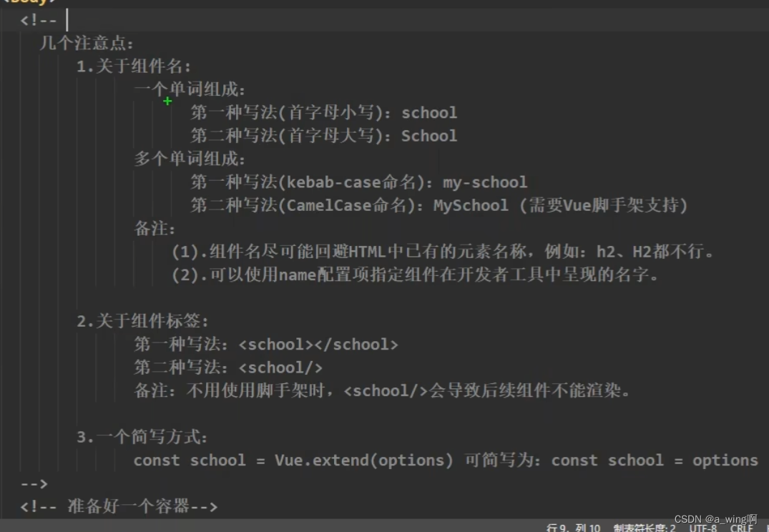Click the text '<school/>' in 第二种写法 line
This screenshot has width=769, height=532.
click(280, 368)
